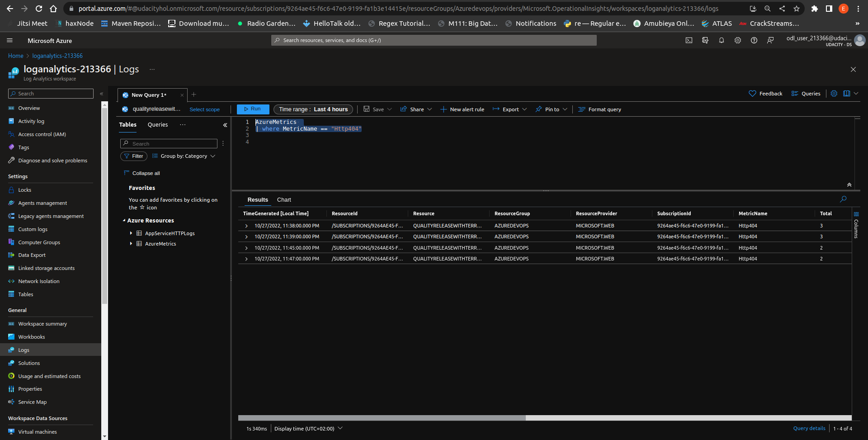
Task: Open browser extensions puzzle icon
Action: coord(815,9)
